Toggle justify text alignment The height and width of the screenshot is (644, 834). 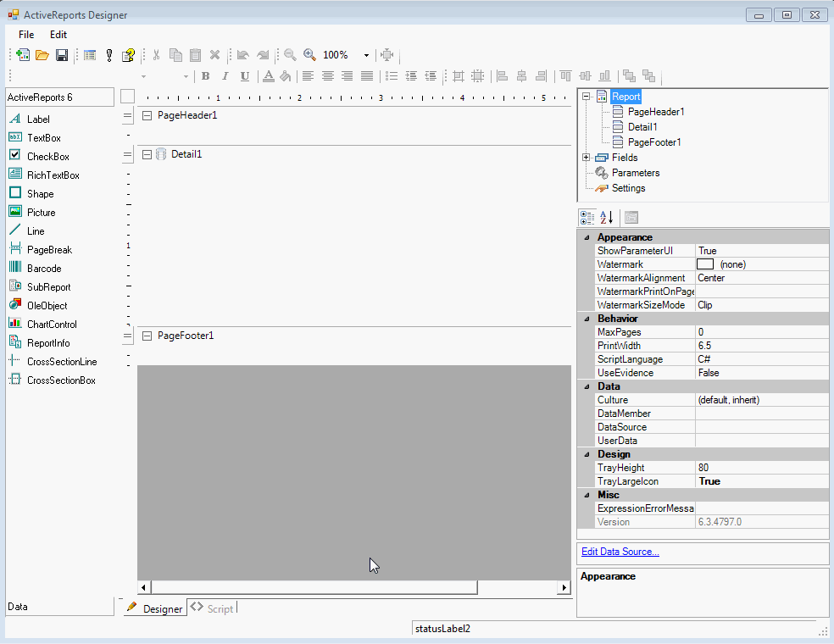[x=366, y=76]
